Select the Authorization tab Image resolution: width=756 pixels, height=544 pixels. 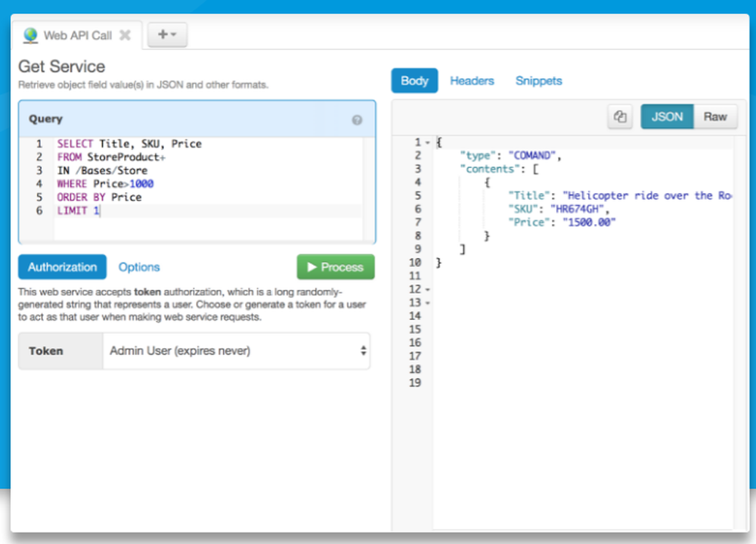pyautogui.click(x=62, y=267)
